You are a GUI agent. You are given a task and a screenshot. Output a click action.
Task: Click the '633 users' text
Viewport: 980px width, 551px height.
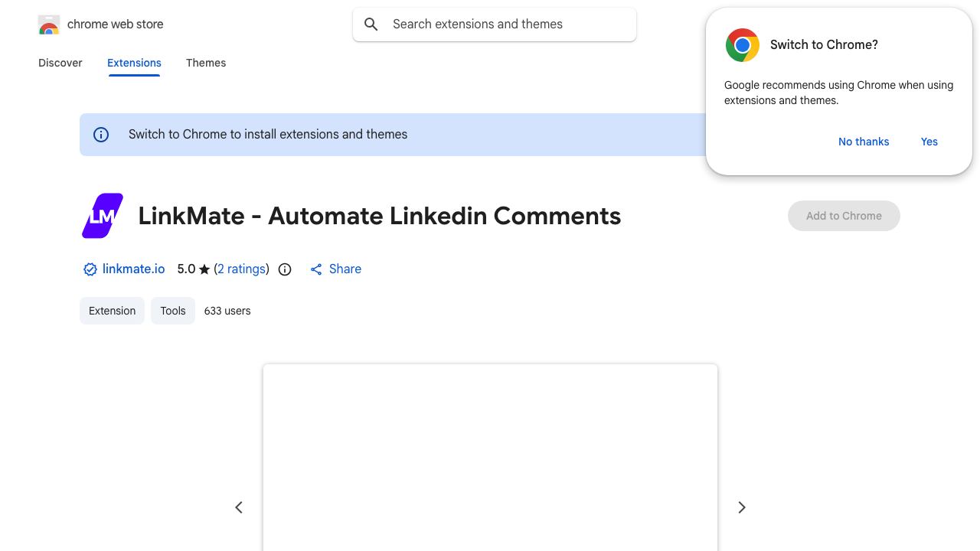(227, 311)
